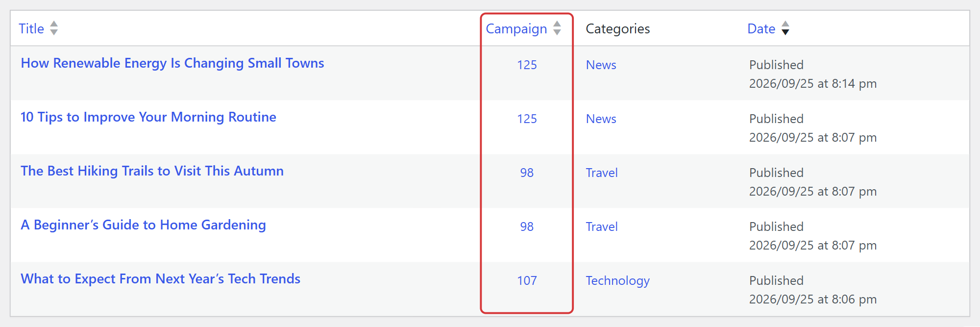Click the date 2026/09/25 at 8:06 pm
The height and width of the screenshot is (327, 980).
tap(813, 300)
